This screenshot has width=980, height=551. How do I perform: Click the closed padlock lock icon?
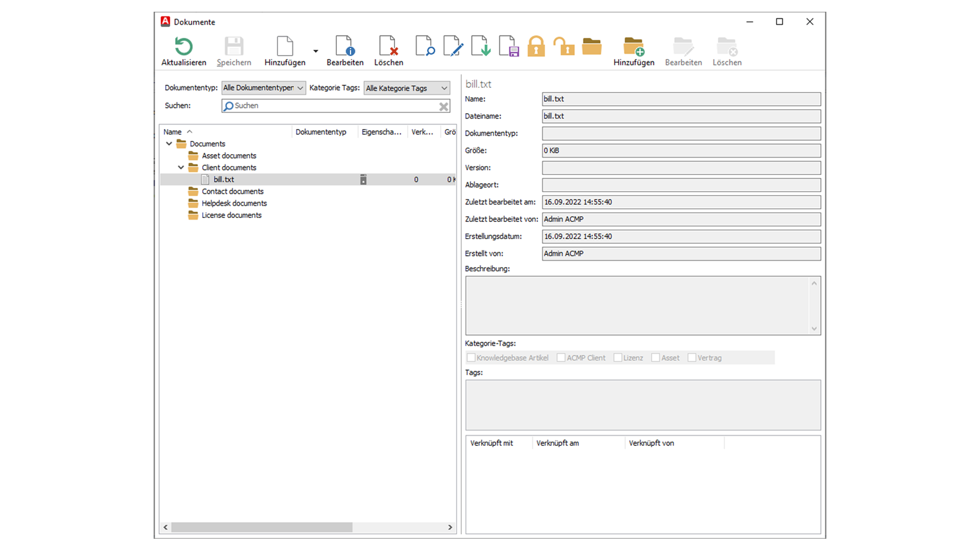click(536, 46)
